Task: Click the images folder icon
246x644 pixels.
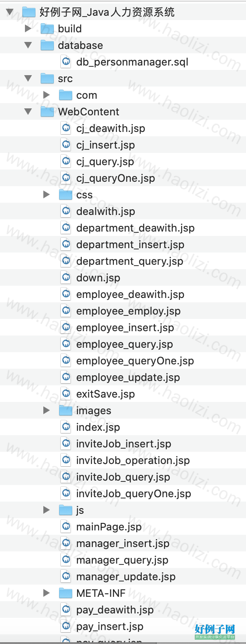Action: 66,411
